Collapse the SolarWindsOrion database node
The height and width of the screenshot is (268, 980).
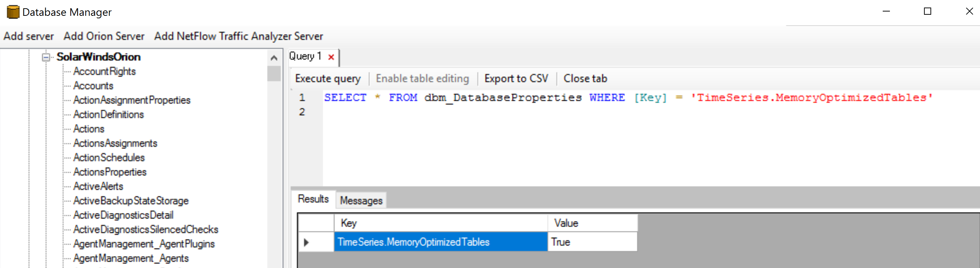[x=46, y=57]
